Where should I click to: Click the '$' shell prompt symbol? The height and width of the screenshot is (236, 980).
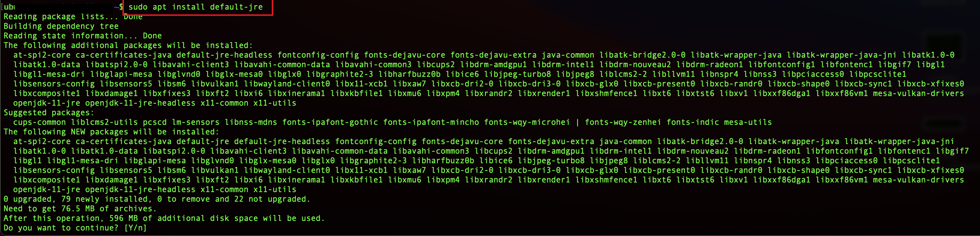coord(121,7)
